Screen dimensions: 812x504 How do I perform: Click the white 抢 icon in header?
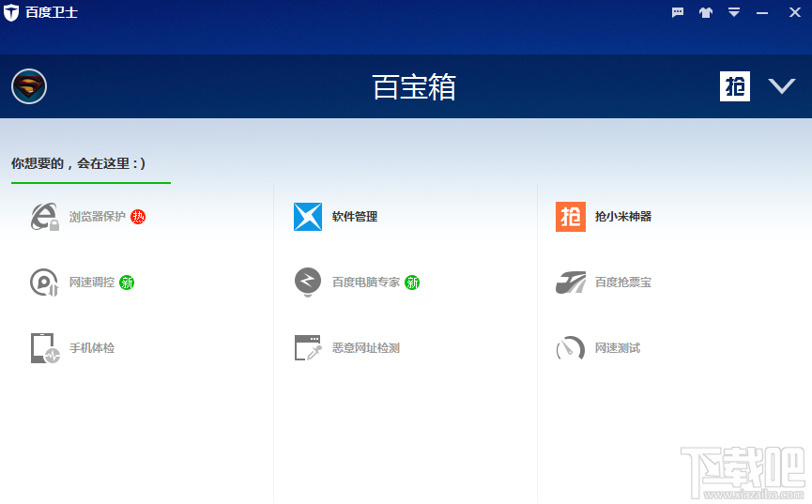click(x=735, y=86)
